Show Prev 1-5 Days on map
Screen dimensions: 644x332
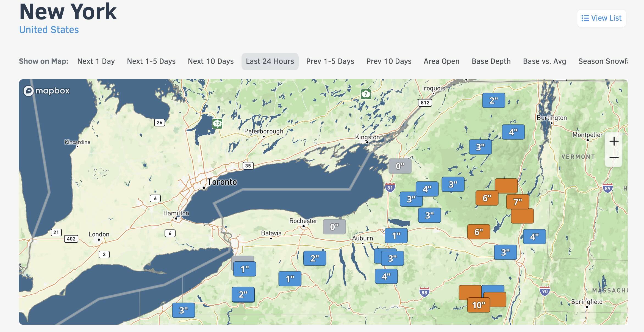pos(330,61)
